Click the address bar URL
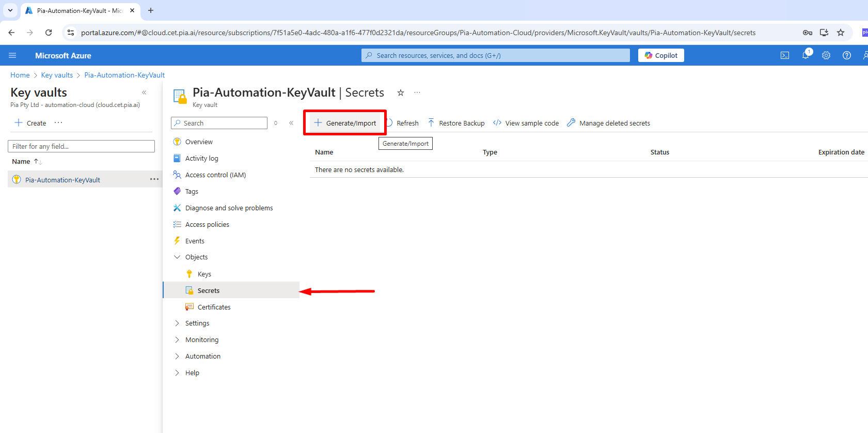Image resolution: width=868 pixels, height=433 pixels. [x=418, y=33]
